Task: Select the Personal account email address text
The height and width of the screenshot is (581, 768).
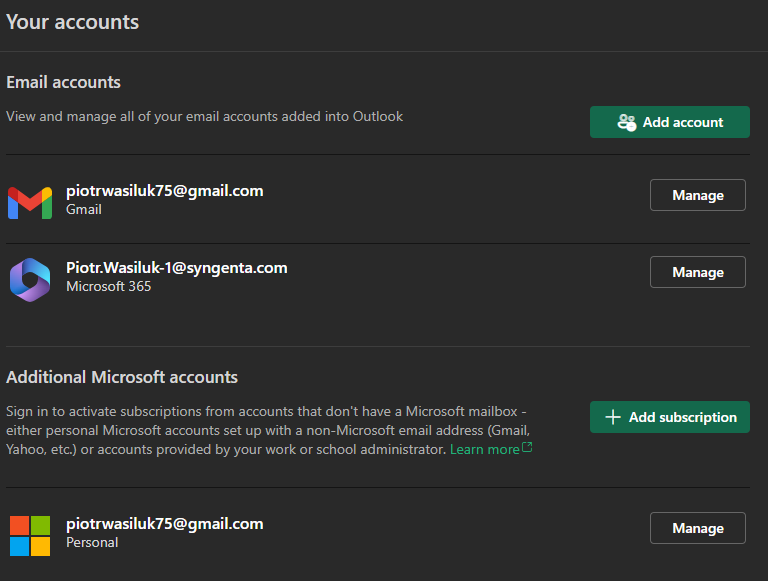Action: tap(165, 524)
